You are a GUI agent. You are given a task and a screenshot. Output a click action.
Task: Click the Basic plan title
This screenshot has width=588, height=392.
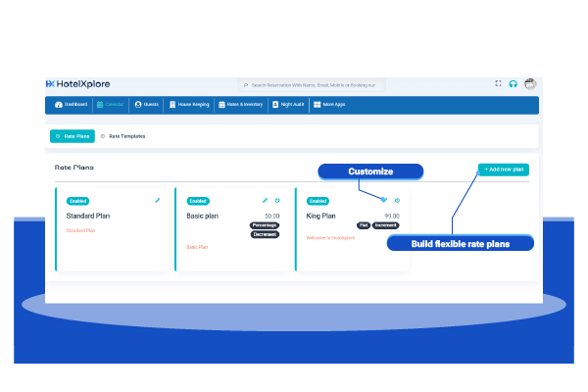(203, 216)
